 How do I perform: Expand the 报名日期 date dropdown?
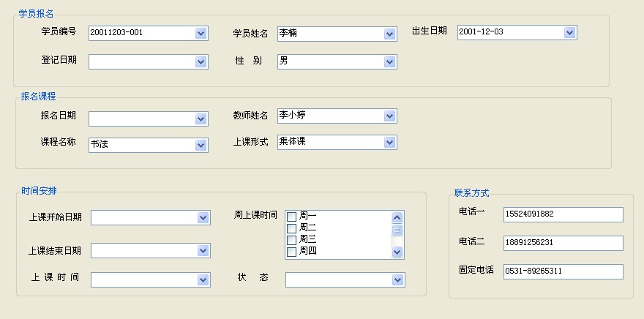point(201,119)
